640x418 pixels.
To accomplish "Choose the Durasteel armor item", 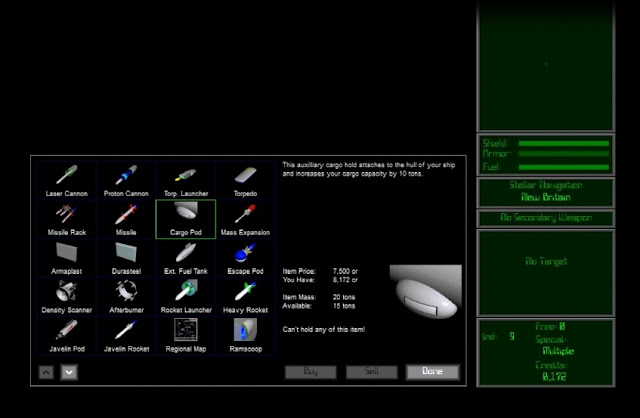I will (126, 258).
